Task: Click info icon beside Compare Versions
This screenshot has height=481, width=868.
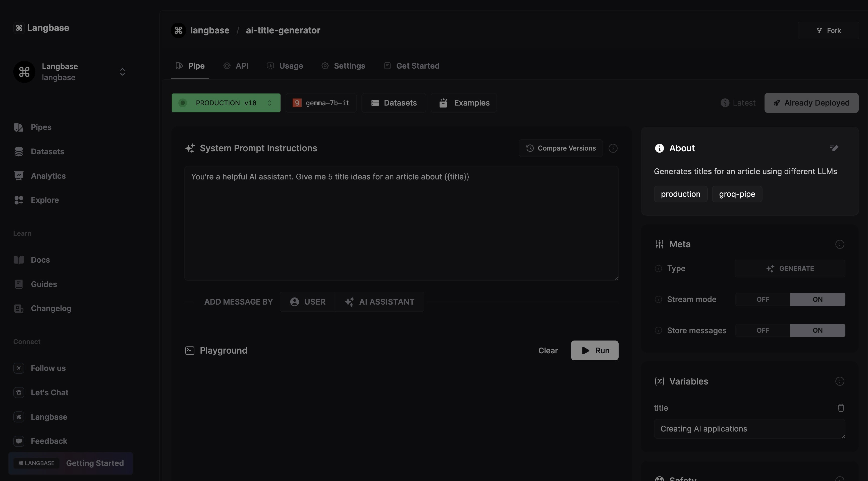Action: point(613,148)
